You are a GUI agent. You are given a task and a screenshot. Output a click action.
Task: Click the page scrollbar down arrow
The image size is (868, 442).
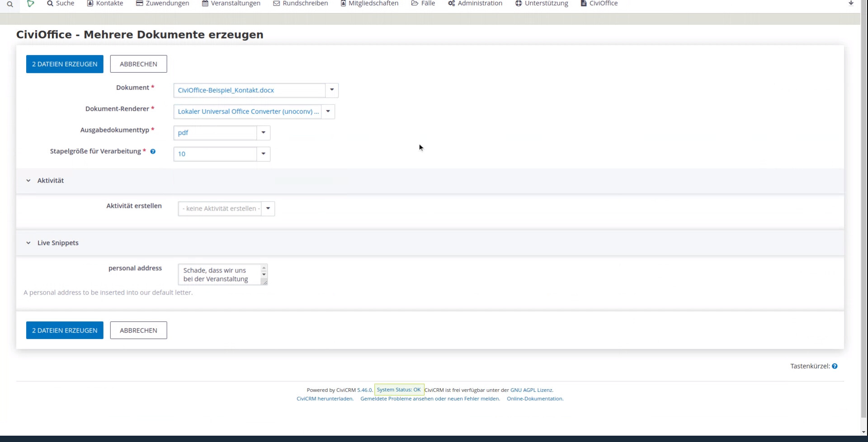point(864,432)
